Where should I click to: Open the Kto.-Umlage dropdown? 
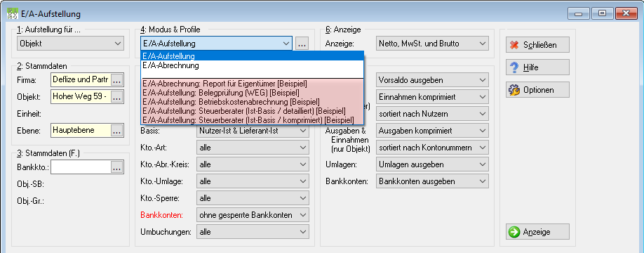[x=253, y=181]
